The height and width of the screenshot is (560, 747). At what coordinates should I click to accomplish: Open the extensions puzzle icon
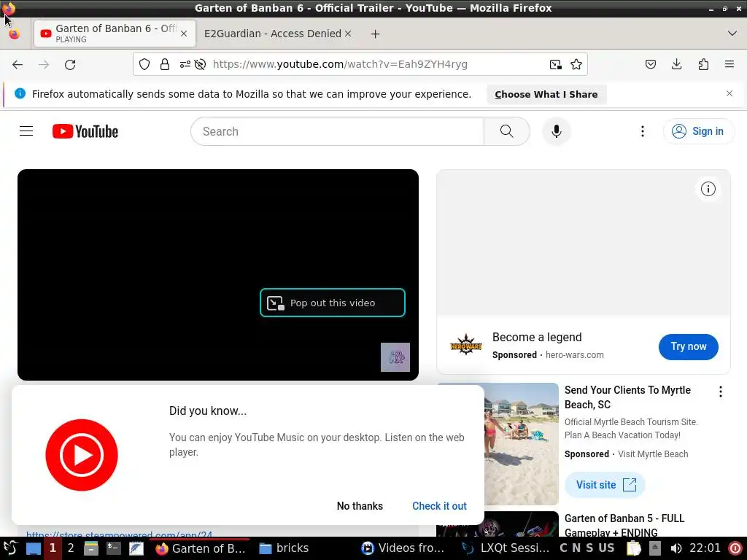coord(703,64)
